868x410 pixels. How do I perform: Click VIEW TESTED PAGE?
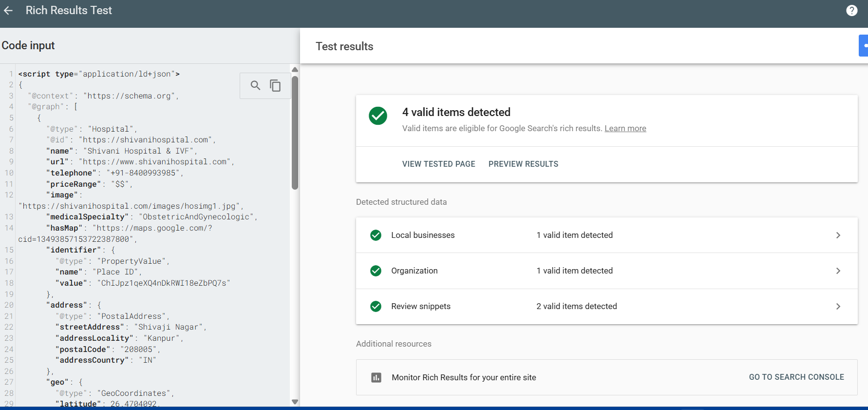click(439, 164)
